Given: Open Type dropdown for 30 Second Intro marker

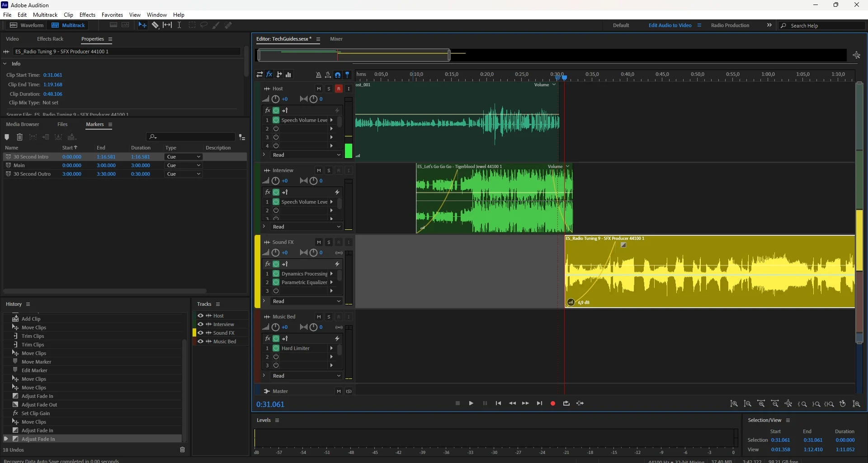Looking at the screenshot, I should [184, 157].
